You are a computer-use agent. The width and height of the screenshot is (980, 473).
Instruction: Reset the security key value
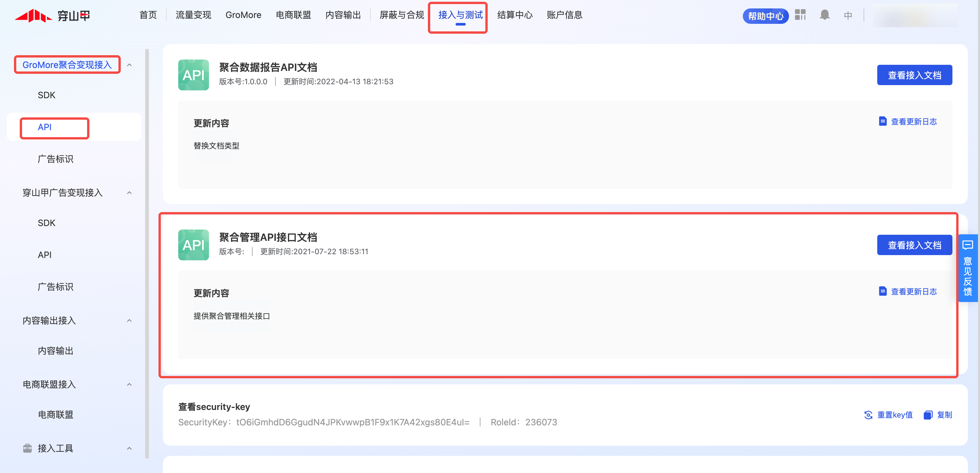pyautogui.click(x=889, y=415)
